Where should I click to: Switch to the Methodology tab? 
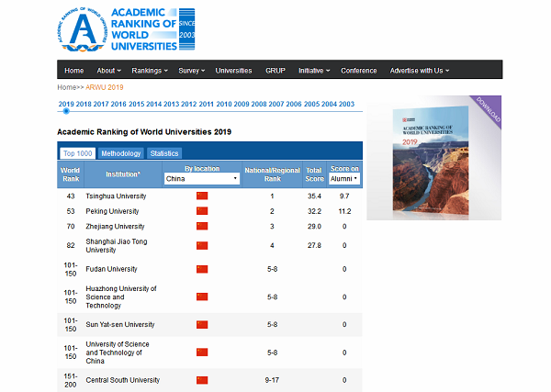coord(120,153)
